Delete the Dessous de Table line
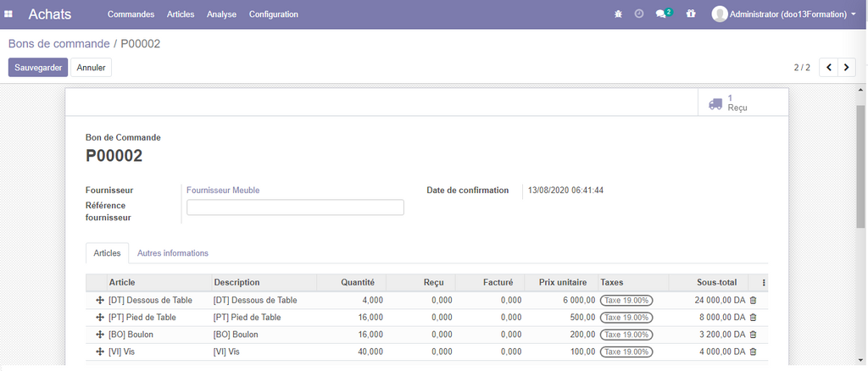Viewport: 868px width, 371px height. [x=753, y=300]
